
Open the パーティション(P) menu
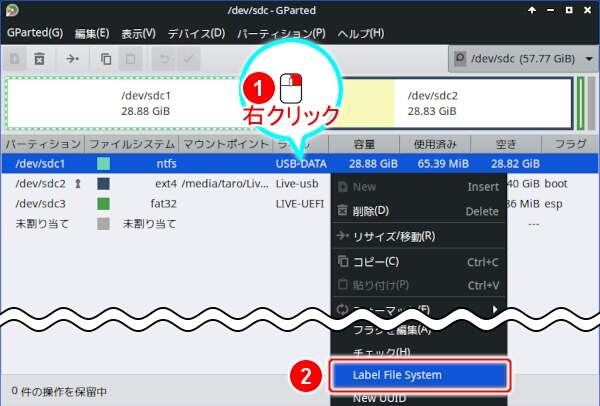point(281,33)
